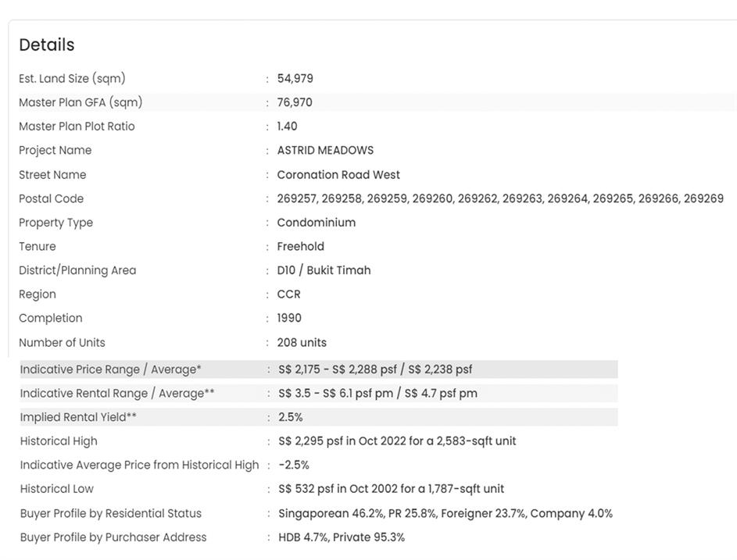Click the 208 units value

tap(302, 342)
